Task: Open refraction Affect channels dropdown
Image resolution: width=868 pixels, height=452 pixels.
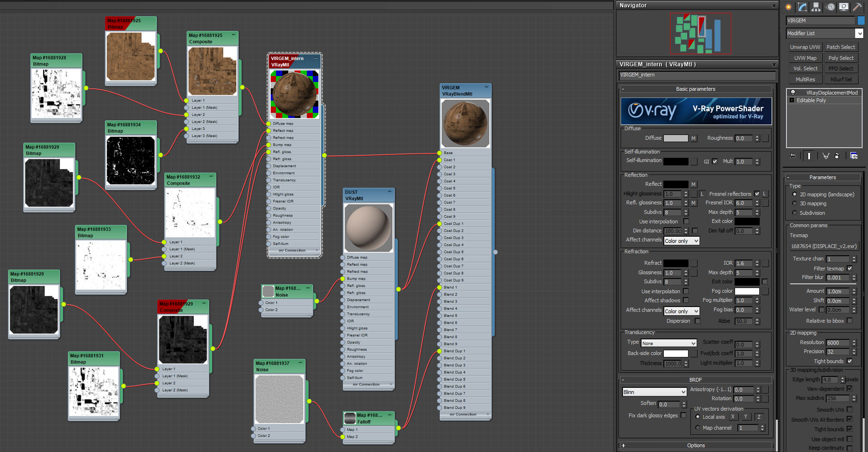Action: pyautogui.click(x=681, y=311)
